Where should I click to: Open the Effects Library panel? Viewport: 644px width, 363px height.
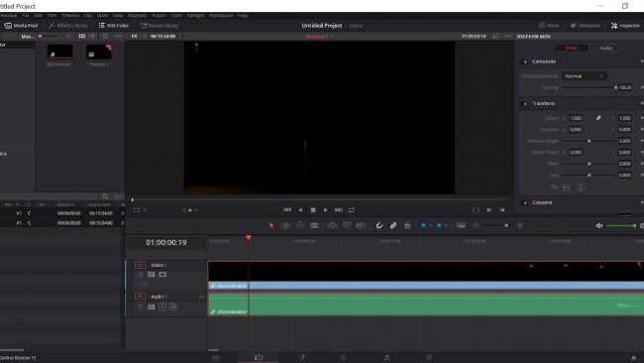coord(68,26)
